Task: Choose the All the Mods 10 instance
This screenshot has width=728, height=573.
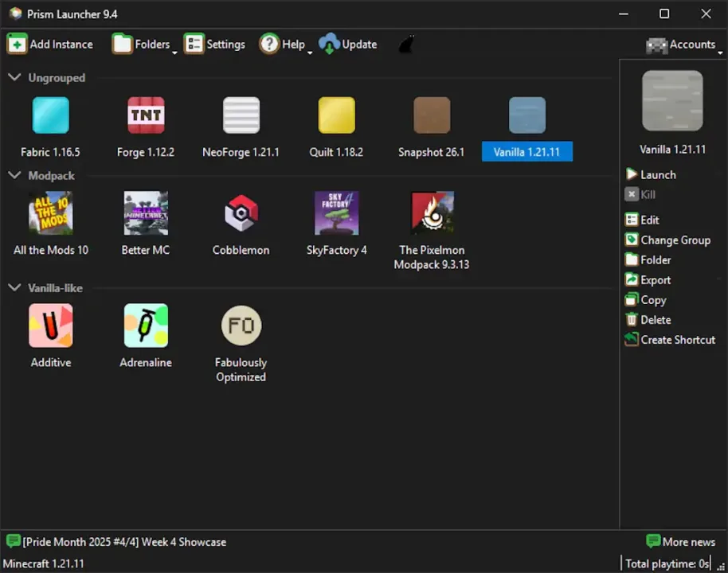Action: 50,213
